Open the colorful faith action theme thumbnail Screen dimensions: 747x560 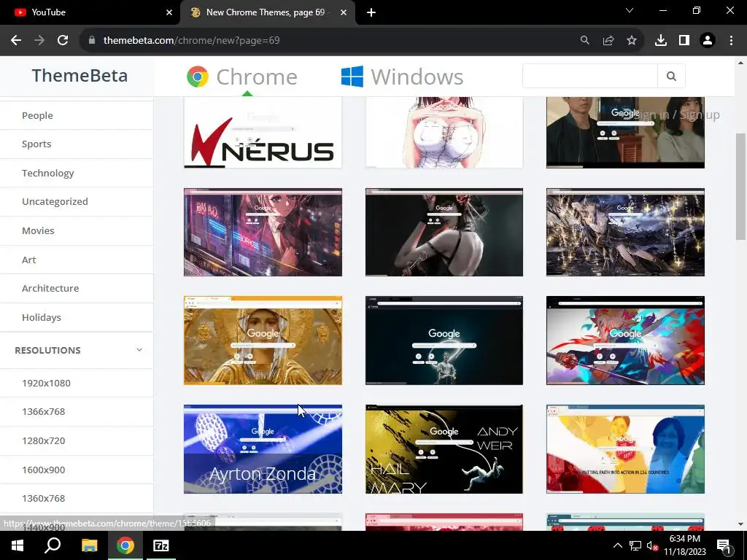tap(625, 449)
